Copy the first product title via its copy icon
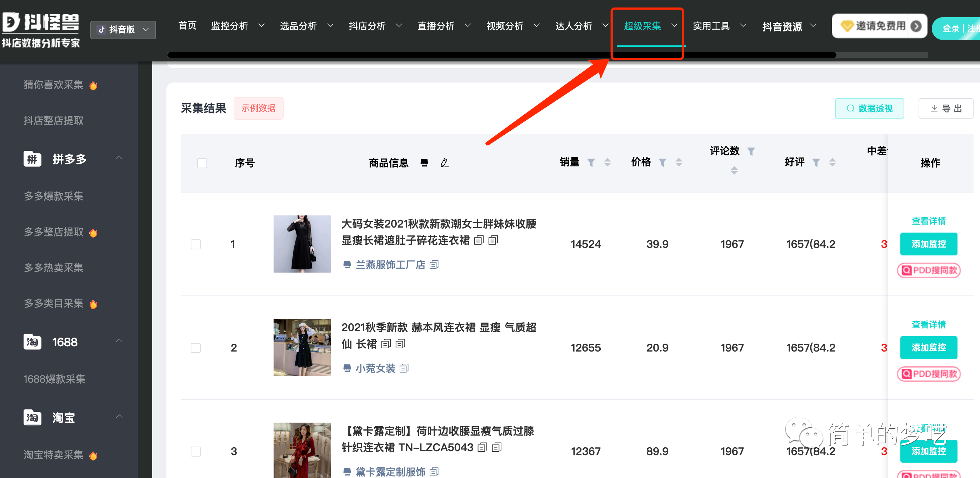The width and height of the screenshot is (980, 478). 479,240
